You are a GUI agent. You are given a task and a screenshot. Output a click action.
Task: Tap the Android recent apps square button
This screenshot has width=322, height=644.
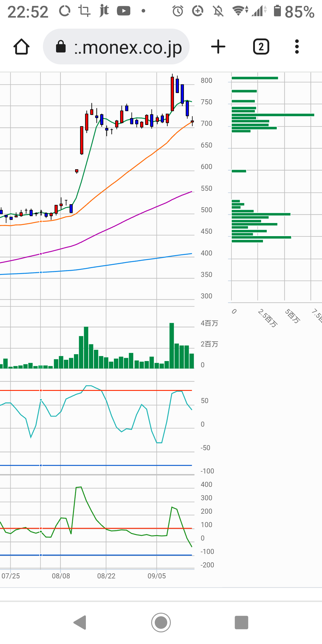[241, 623]
